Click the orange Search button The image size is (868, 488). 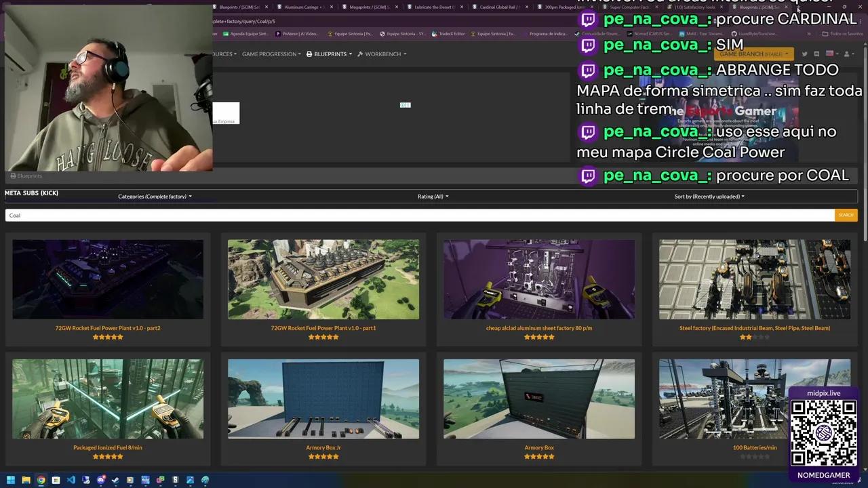[846, 215]
